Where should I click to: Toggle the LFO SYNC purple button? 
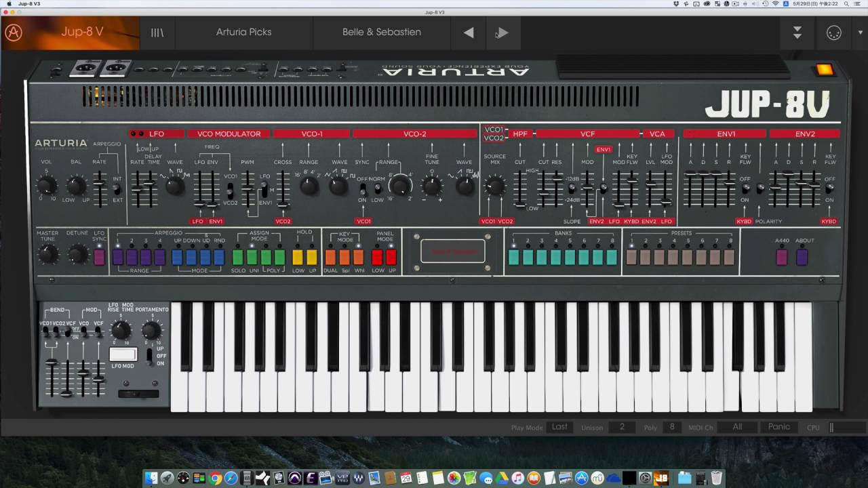(100, 257)
